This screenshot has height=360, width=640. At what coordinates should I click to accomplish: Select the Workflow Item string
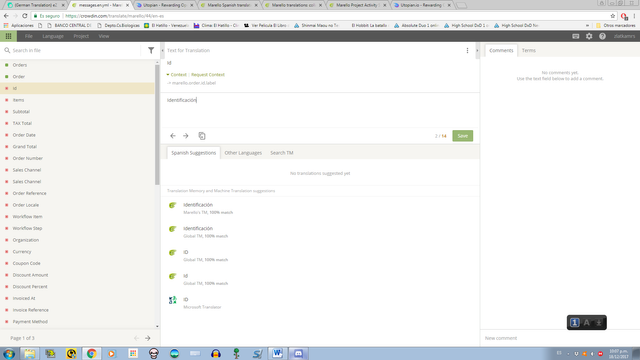pos(78,217)
